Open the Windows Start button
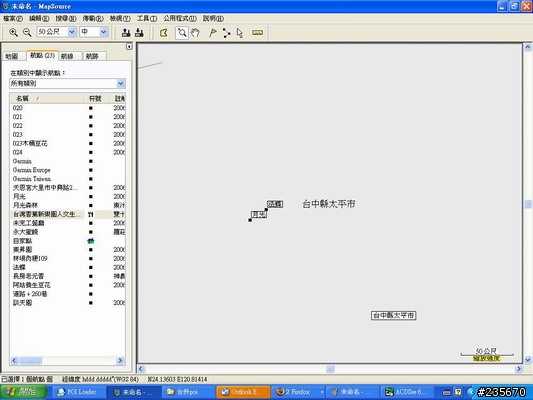 [x=23, y=392]
